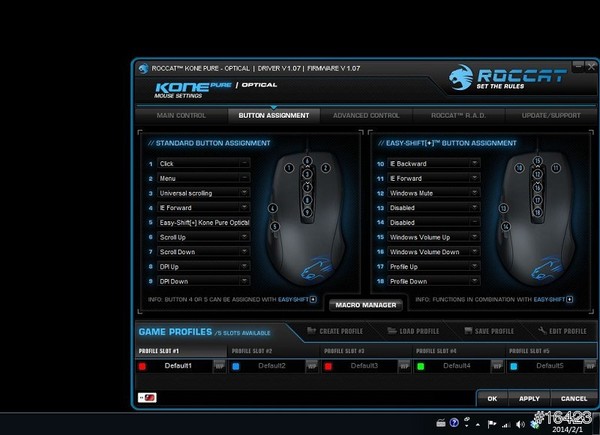Click the Cancel button

click(574, 399)
